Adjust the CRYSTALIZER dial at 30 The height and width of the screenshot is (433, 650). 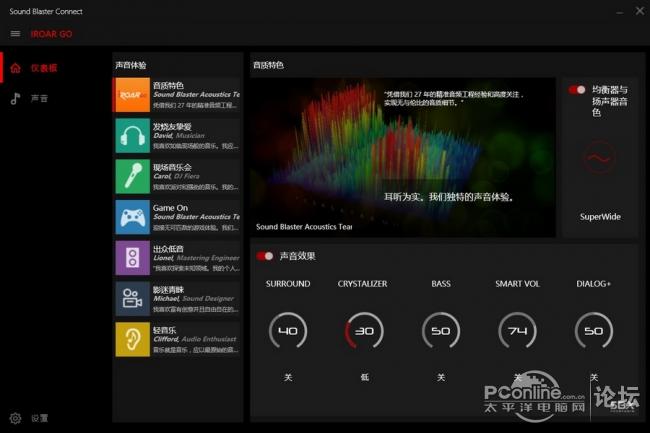click(364, 331)
